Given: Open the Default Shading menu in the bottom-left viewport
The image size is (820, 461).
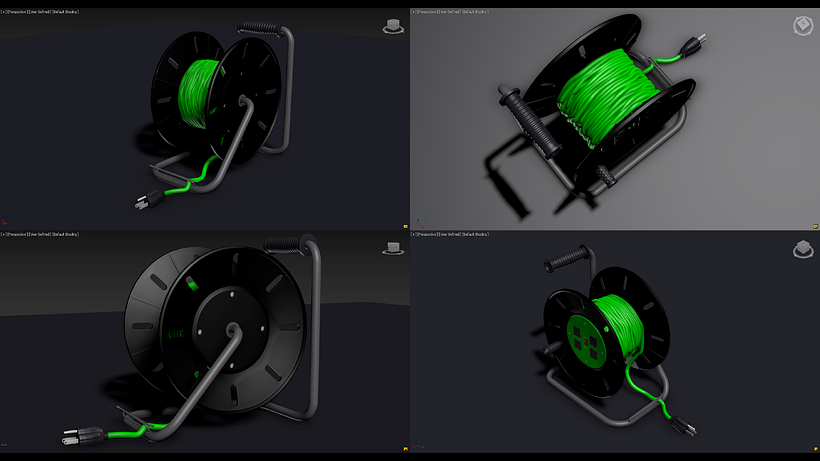Looking at the screenshot, I should pos(65,234).
